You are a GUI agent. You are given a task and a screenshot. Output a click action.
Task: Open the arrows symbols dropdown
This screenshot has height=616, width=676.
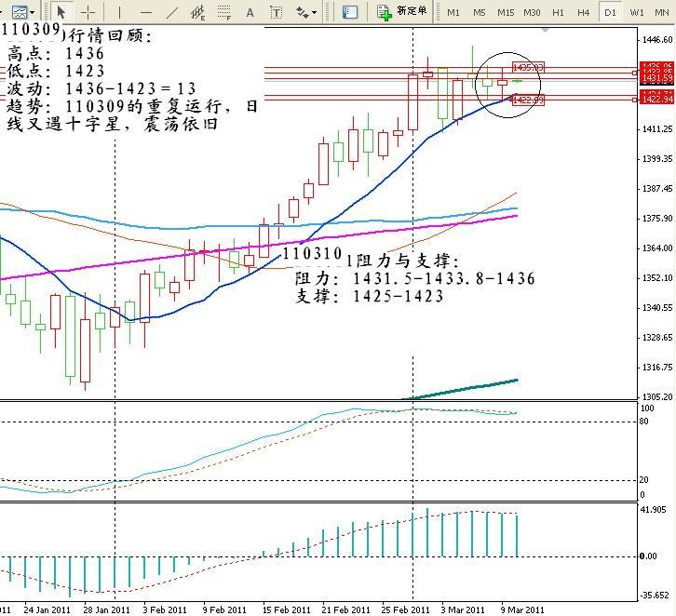click(x=306, y=12)
